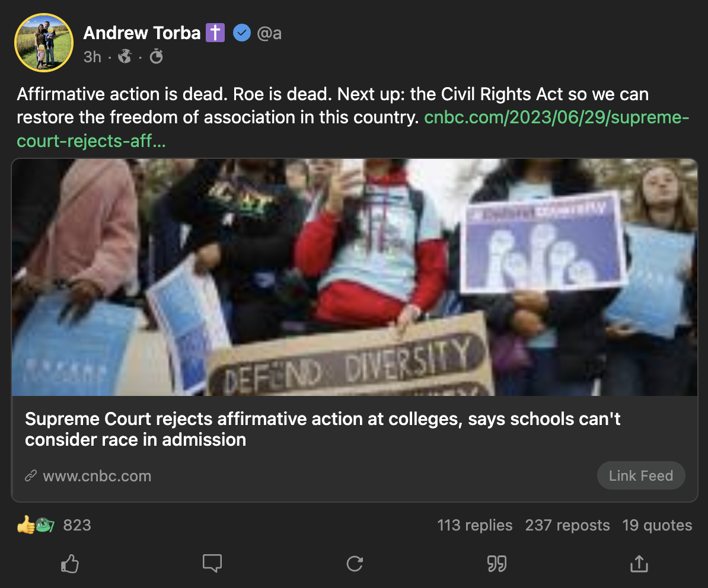Click the thumbs-up like icon
Viewport: 708px width, 588px height.
click(70, 564)
